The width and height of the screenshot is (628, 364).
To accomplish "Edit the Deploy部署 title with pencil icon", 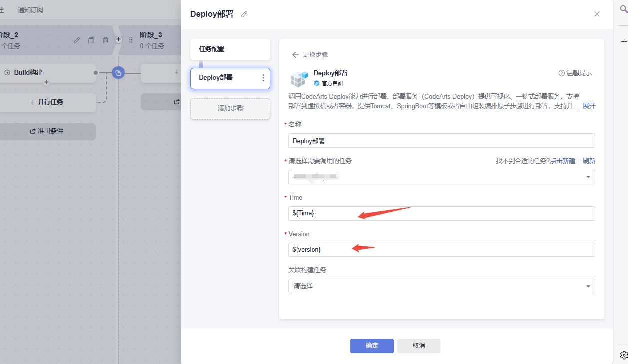I will (x=244, y=14).
